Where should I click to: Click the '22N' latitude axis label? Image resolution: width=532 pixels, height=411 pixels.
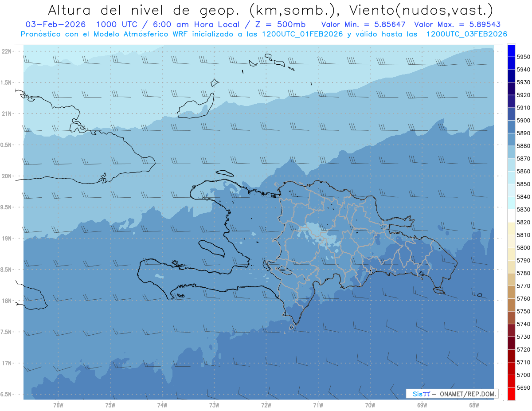click(7, 51)
